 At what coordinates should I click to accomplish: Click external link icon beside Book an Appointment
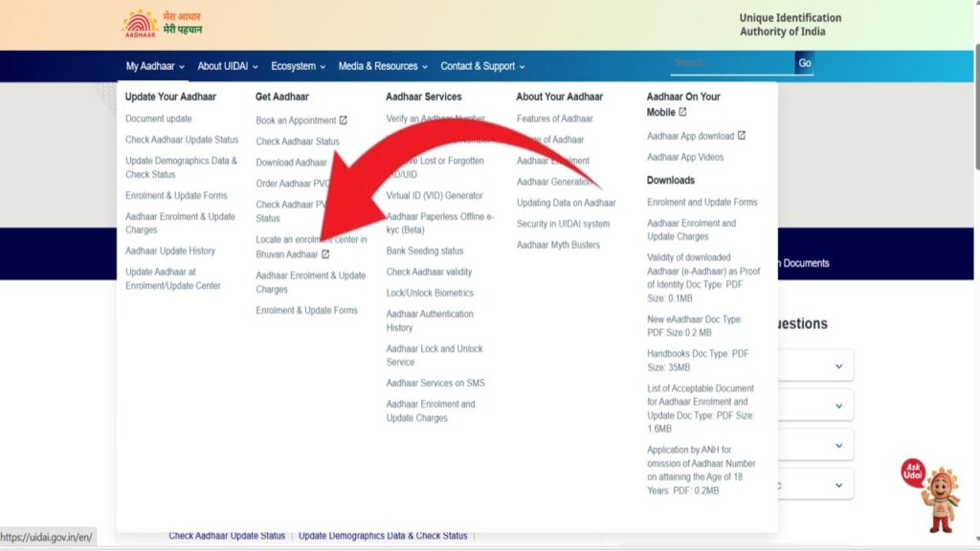tap(344, 121)
